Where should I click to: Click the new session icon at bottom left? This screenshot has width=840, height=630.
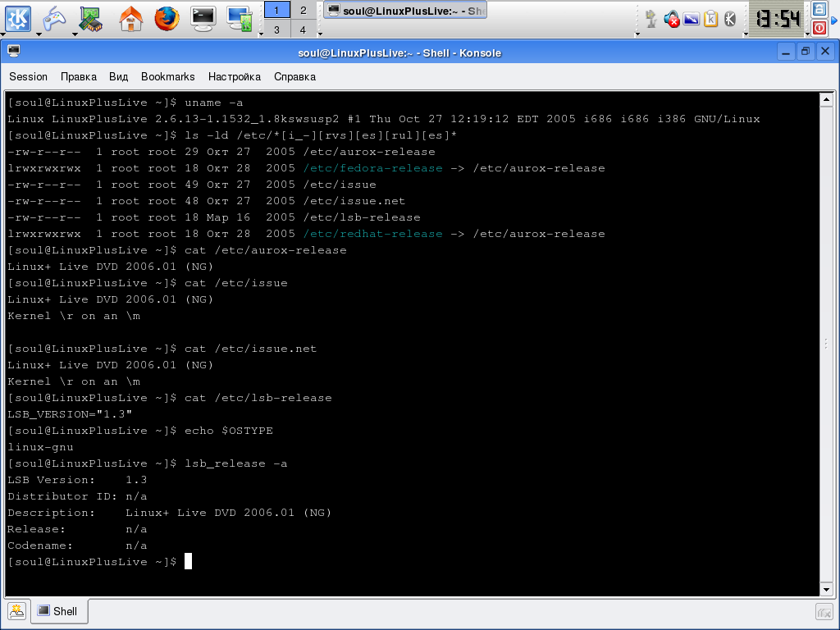(x=16, y=610)
